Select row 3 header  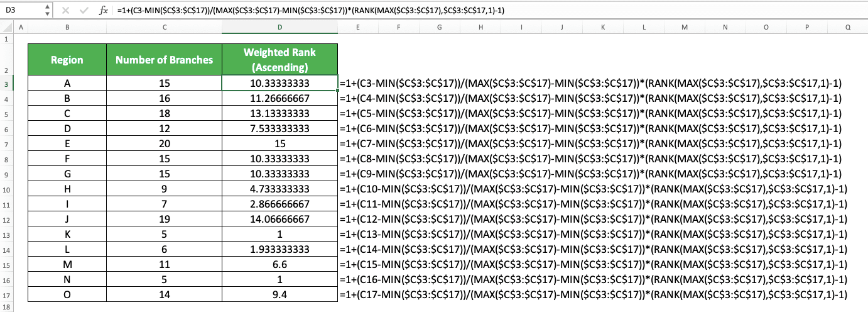pos(6,84)
